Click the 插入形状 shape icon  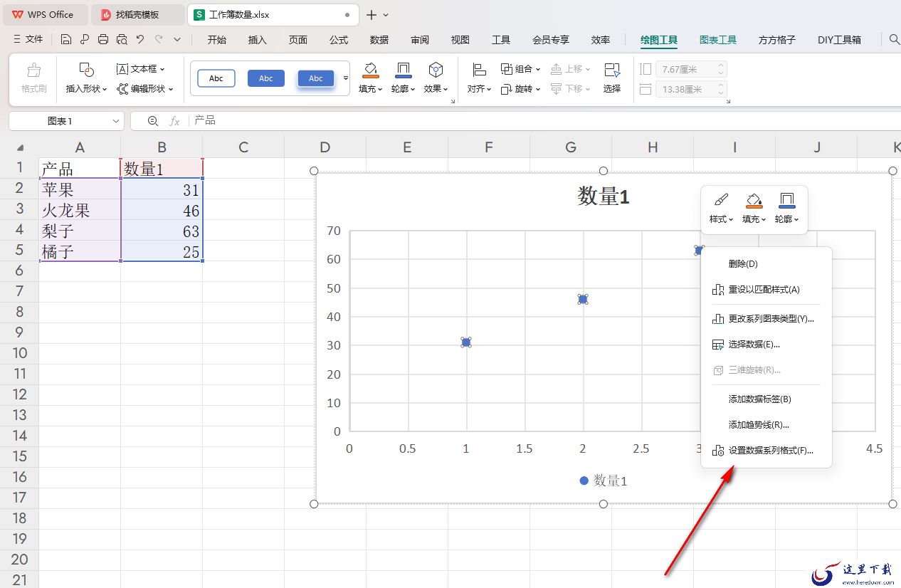pos(86,70)
